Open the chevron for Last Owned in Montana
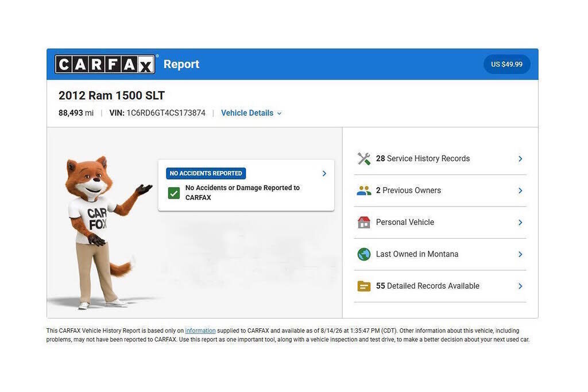The width and height of the screenshot is (588, 392). 520,254
